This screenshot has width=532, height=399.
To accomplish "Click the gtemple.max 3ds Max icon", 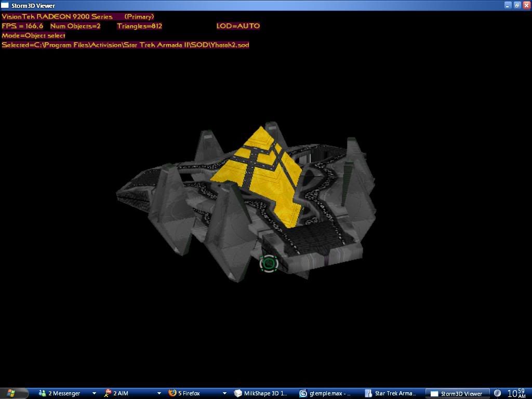I will click(303, 393).
